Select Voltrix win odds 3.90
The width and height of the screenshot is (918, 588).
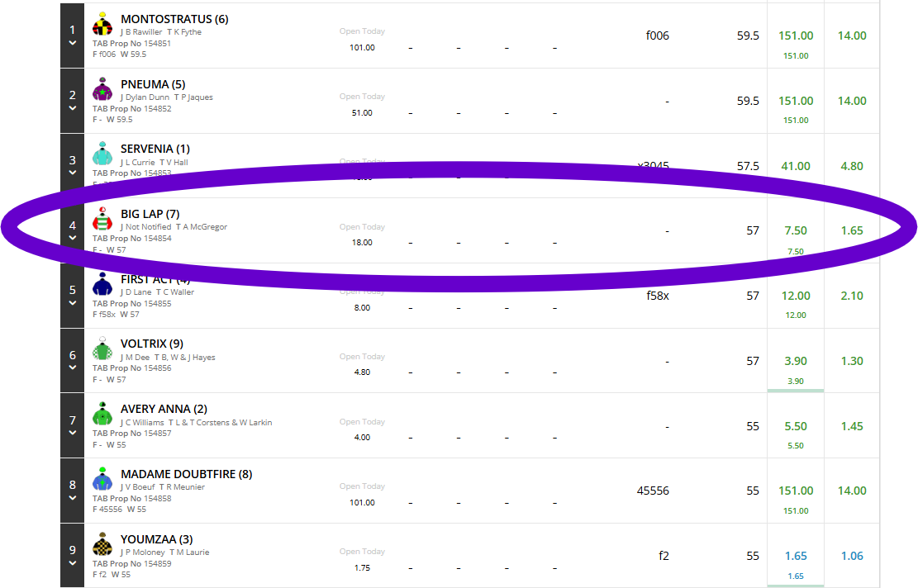[796, 361]
